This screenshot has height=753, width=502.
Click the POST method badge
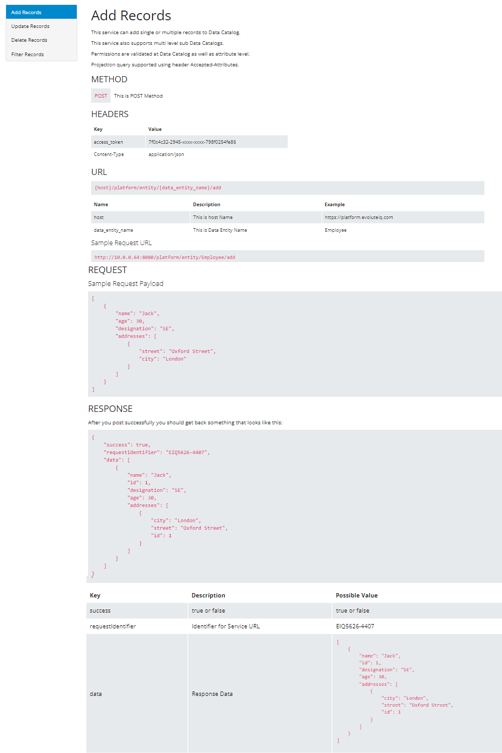pos(101,96)
